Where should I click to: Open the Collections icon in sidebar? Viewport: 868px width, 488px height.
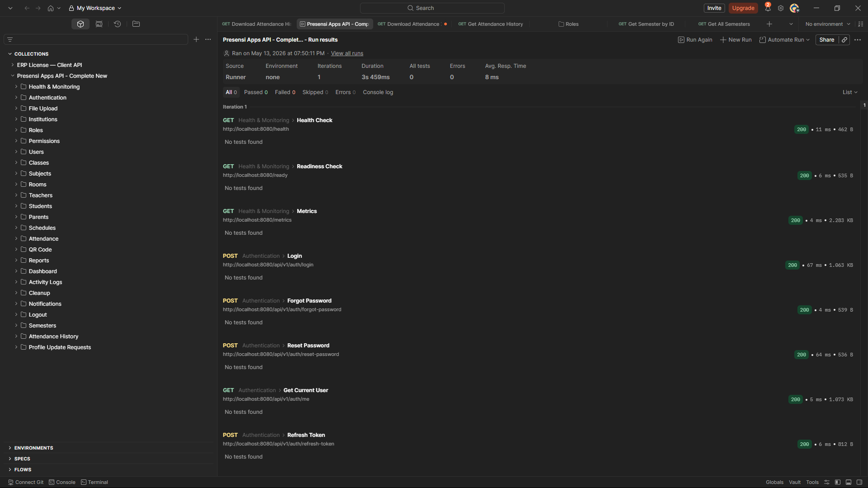pyautogui.click(x=81, y=24)
